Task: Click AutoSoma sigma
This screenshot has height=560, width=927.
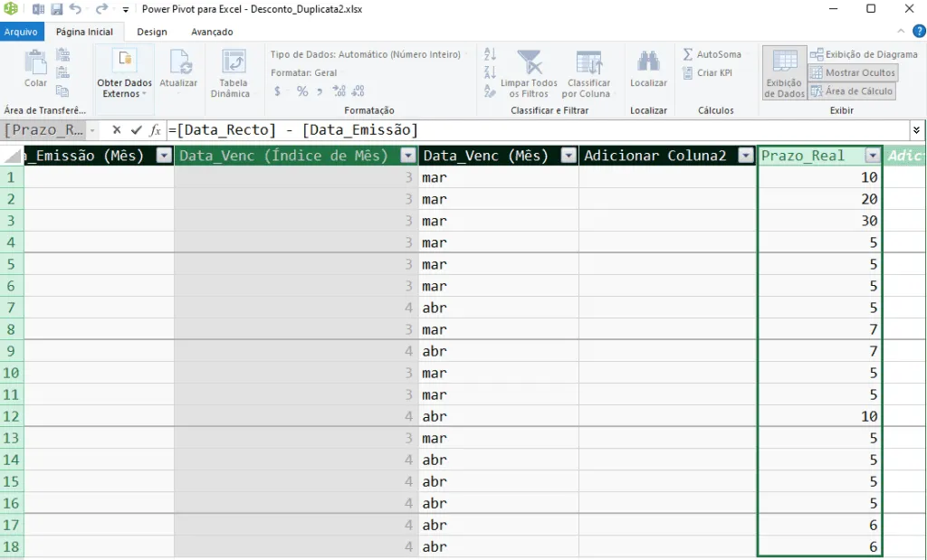Action: pyautogui.click(x=712, y=53)
